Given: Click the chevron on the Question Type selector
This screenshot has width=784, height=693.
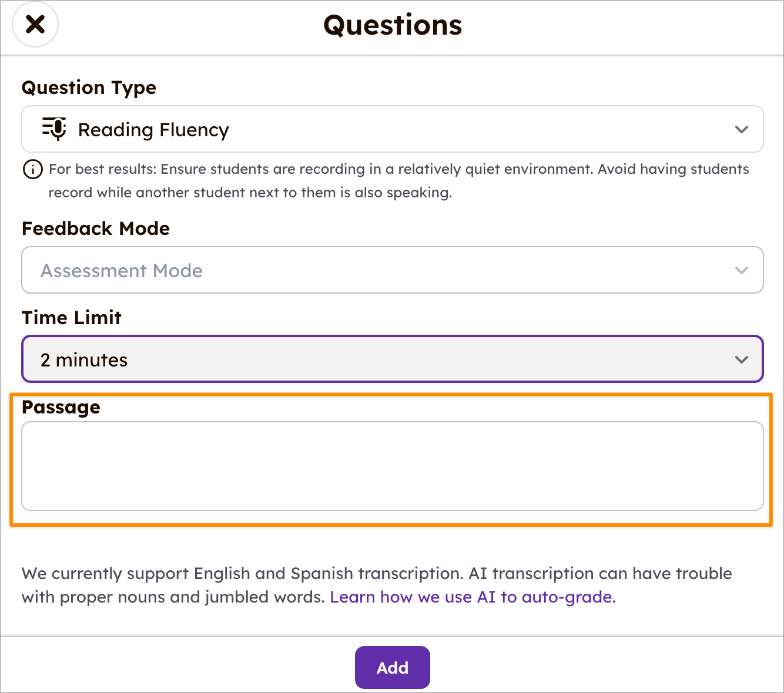Looking at the screenshot, I should pyautogui.click(x=742, y=129).
